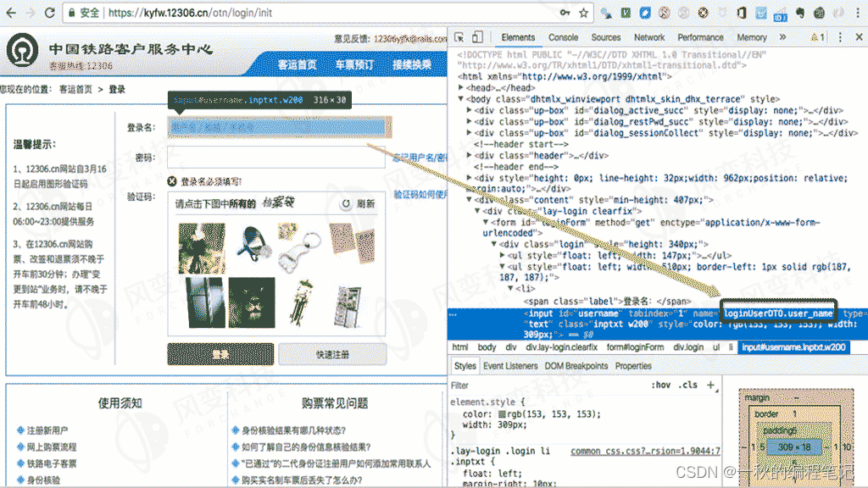Show more DevTools tabs via double chevron
The image size is (868, 488).
click(x=782, y=37)
